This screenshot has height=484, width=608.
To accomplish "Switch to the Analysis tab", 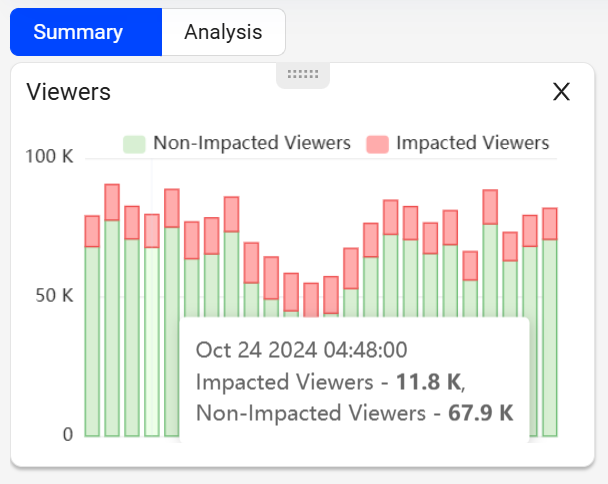I will pos(223,32).
